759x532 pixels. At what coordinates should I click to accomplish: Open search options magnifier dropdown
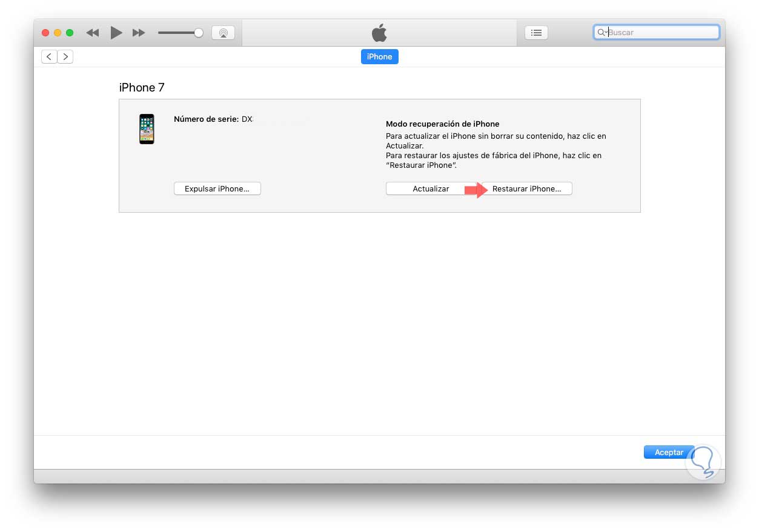[x=602, y=33]
